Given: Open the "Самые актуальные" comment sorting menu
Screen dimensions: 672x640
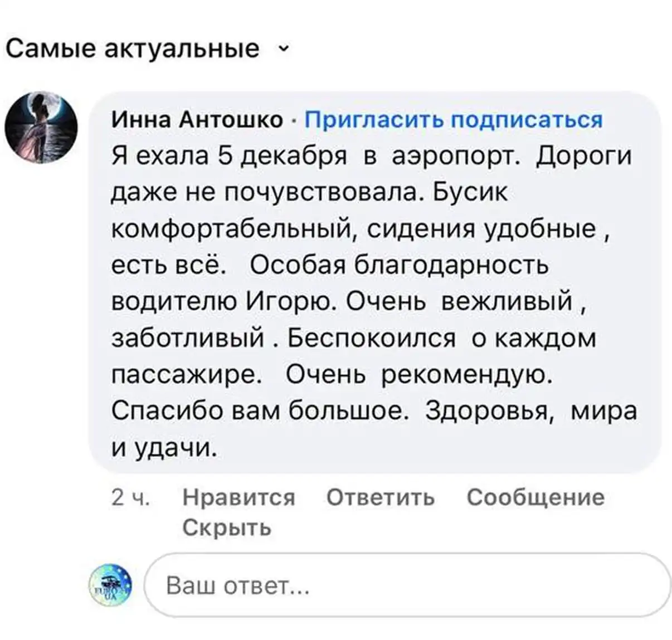Looking at the screenshot, I should [133, 48].
